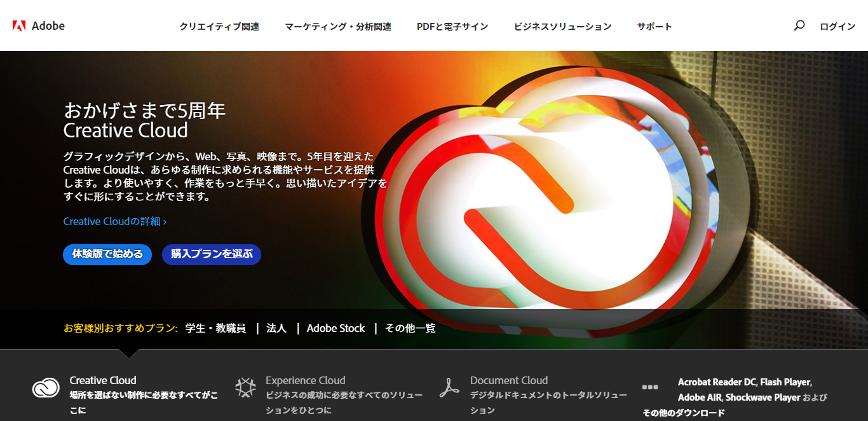Click 体験版で始める button
Screen dimensions: 868x421
pyautogui.click(x=107, y=254)
